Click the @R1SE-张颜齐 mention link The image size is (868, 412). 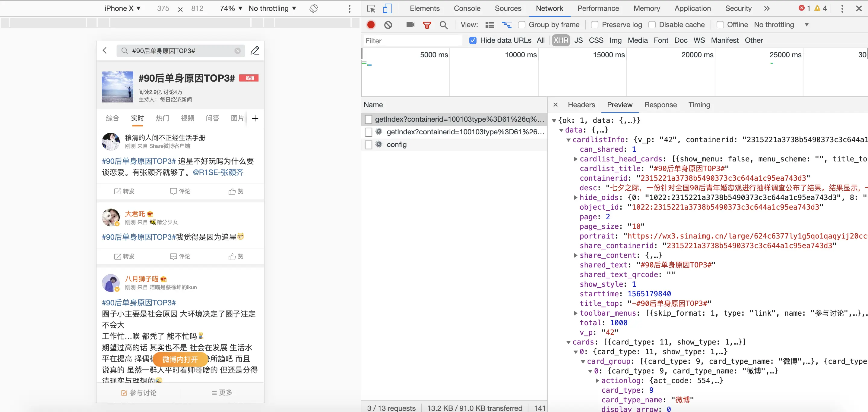[218, 172]
